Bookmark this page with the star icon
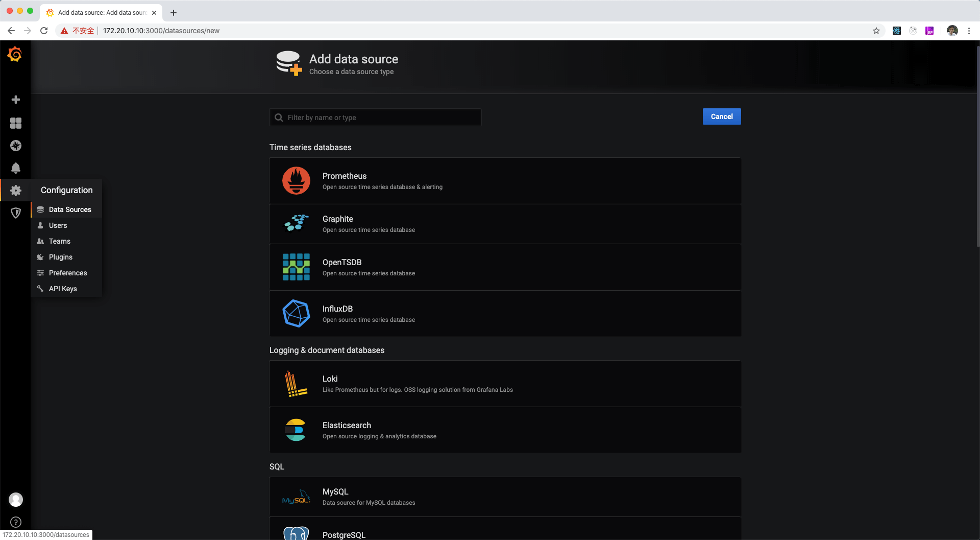The image size is (980, 540). click(x=876, y=31)
